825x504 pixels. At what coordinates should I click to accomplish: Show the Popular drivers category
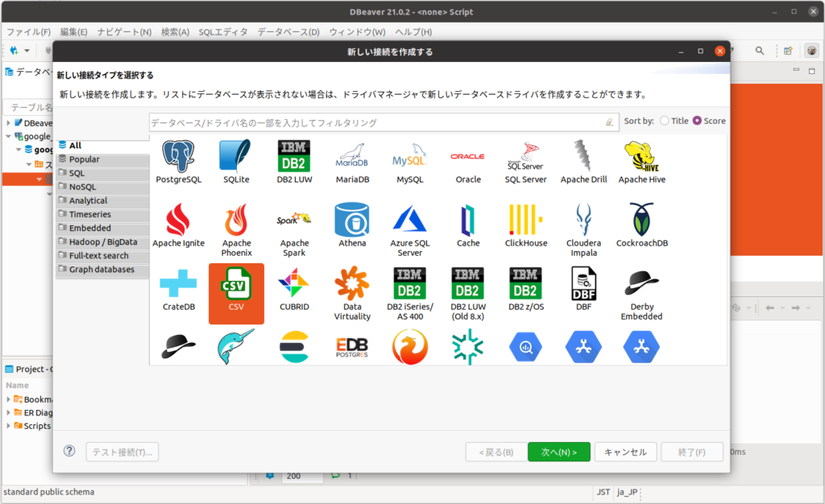pyautogui.click(x=84, y=159)
